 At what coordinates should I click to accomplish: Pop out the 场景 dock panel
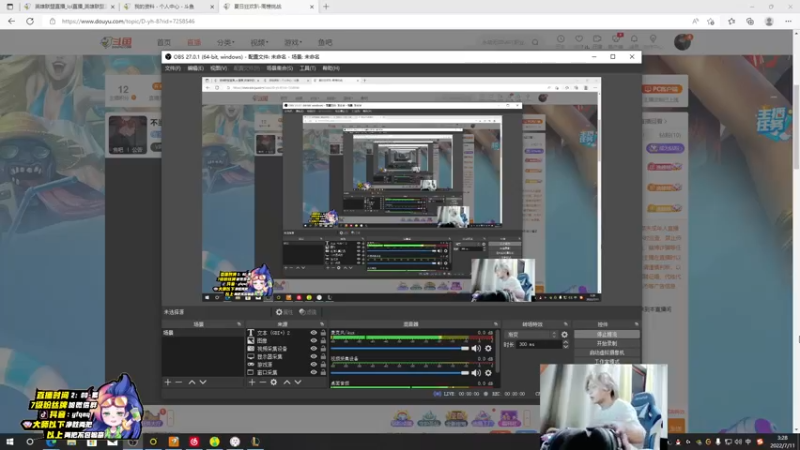tap(239, 324)
